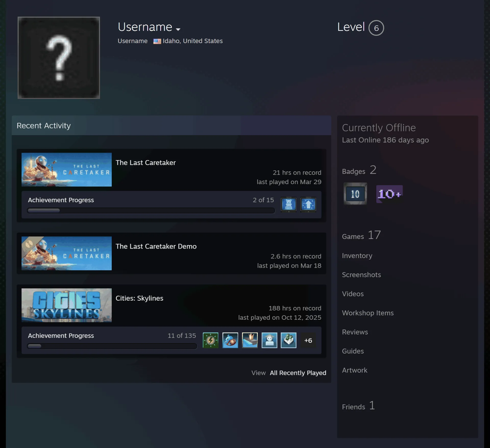Click the crown building achievement icon
This screenshot has width=490, height=448.
[250, 340]
